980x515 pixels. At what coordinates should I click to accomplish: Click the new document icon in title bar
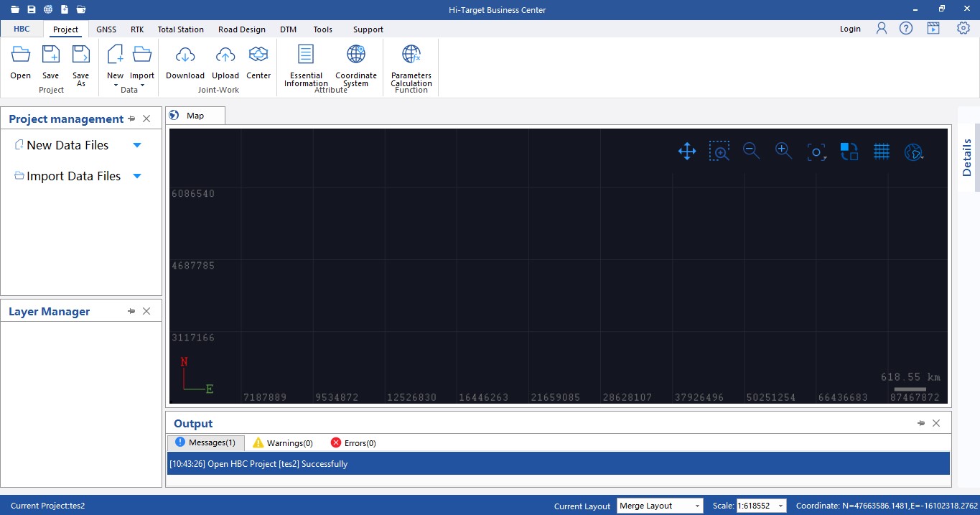coord(65,9)
